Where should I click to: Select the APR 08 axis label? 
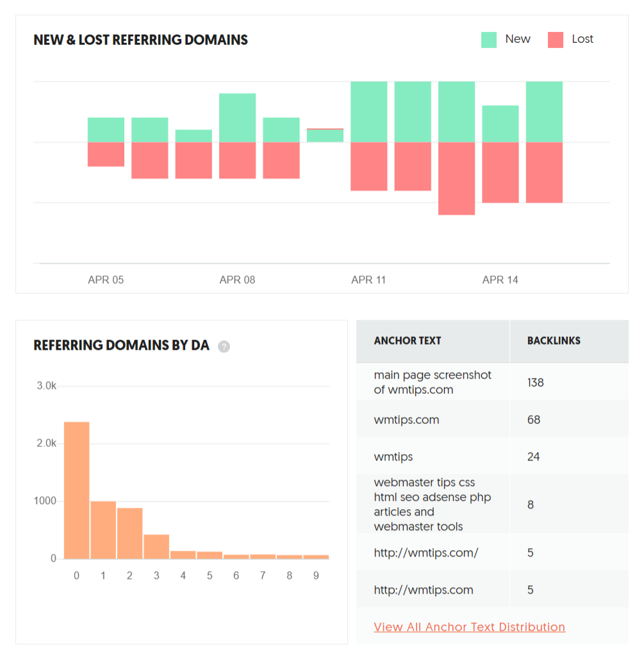(x=237, y=280)
